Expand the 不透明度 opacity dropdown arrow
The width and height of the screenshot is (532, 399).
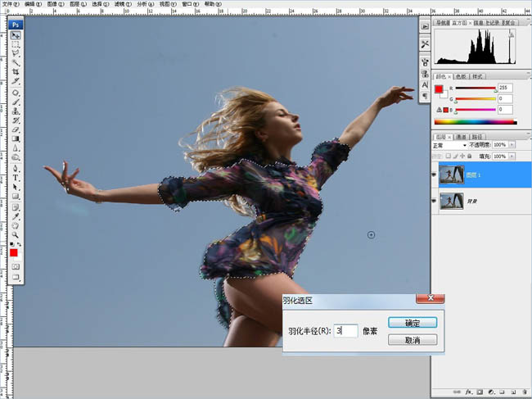[512, 145]
